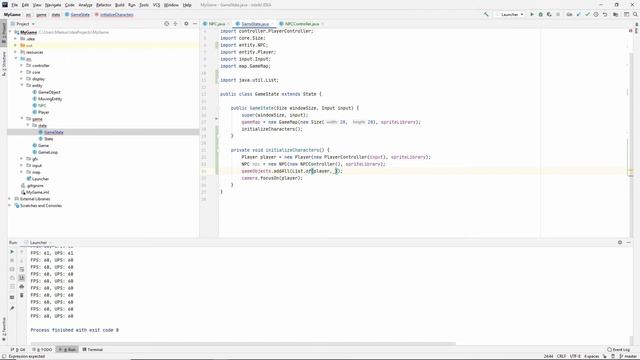Open the TODO tool window tab
The image size is (640, 360).
pos(42,349)
